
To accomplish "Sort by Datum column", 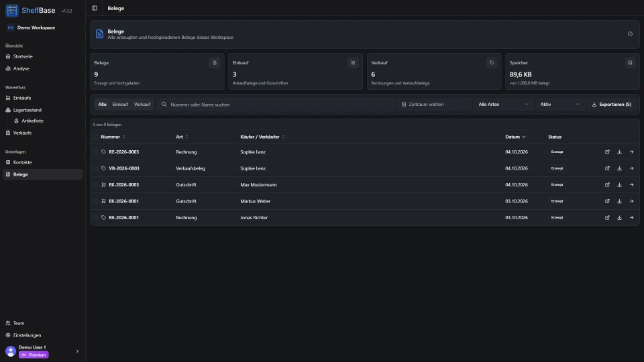I will point(515,137).
